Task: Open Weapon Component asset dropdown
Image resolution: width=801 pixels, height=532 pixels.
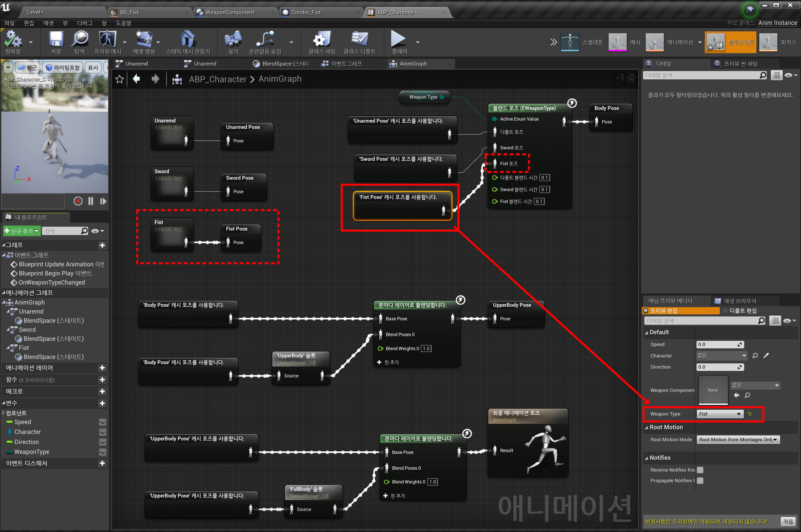Action: (755, 385)
